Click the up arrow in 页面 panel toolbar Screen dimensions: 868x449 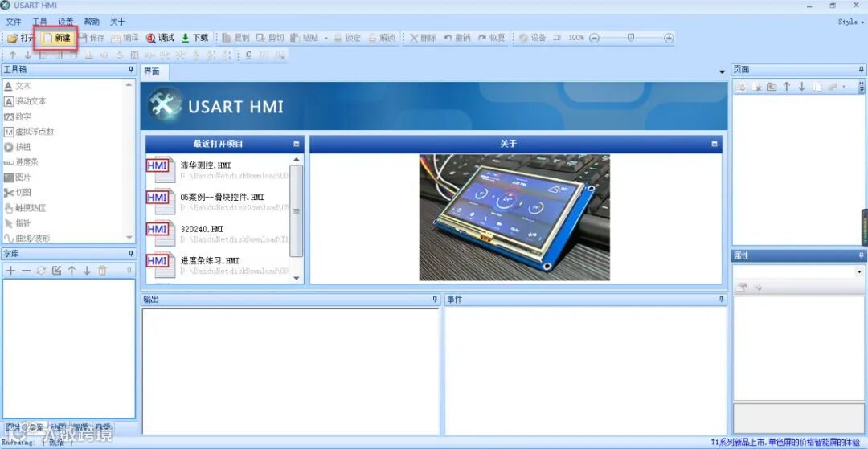[786, 87]
